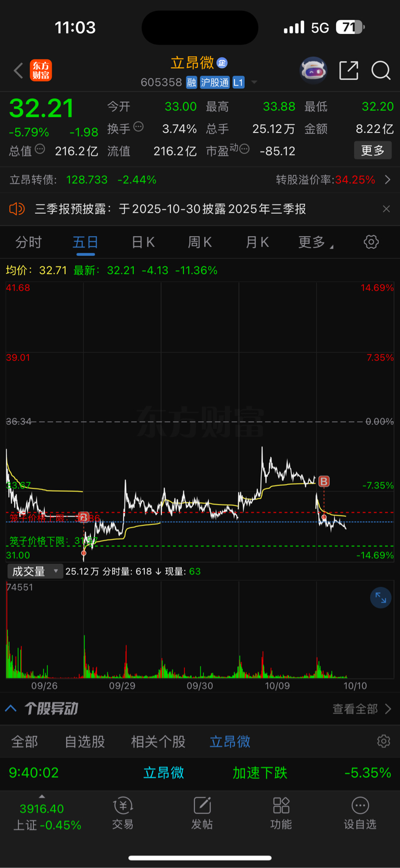Tap the 交易 trade icon
The image size is (400, 868).
[x=123, y=813]
